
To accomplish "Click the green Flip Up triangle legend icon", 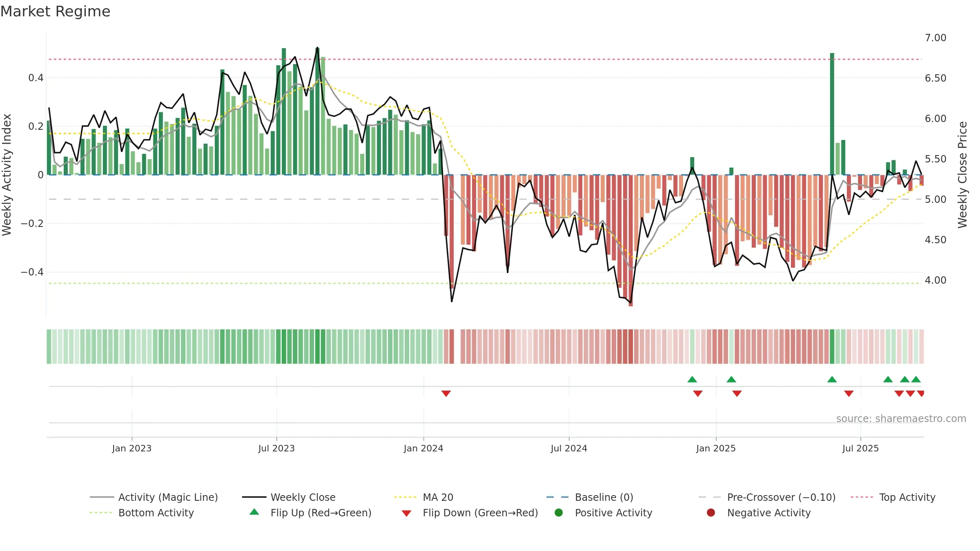I will coord(254,512).
